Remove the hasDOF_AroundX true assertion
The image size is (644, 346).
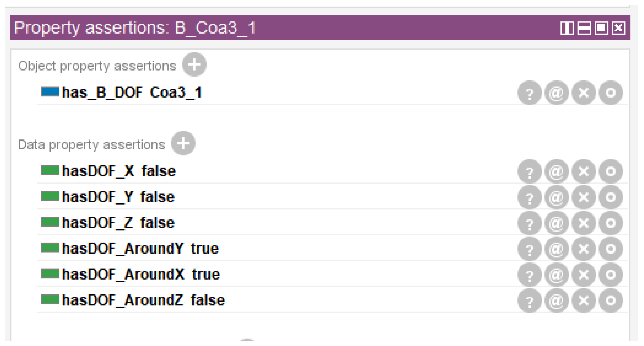coord(584,274)
